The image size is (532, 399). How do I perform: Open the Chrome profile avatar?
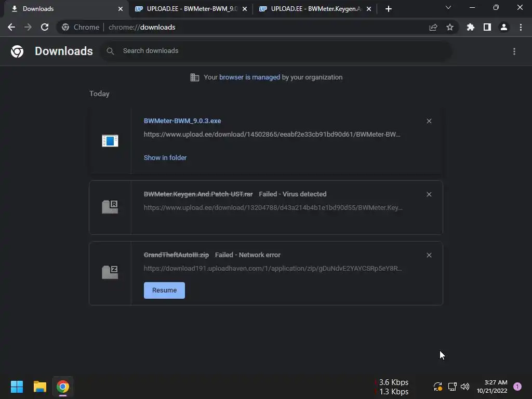tap(504, 27)
